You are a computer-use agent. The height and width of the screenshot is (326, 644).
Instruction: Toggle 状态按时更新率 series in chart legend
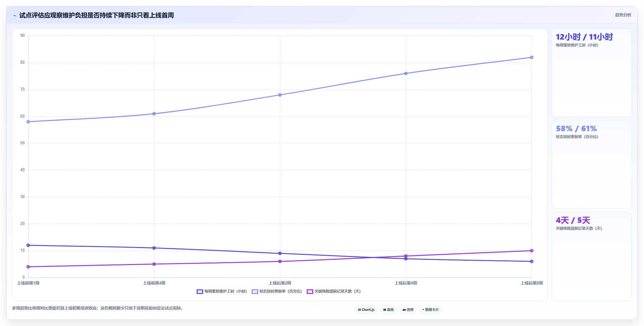pos(277,291)
